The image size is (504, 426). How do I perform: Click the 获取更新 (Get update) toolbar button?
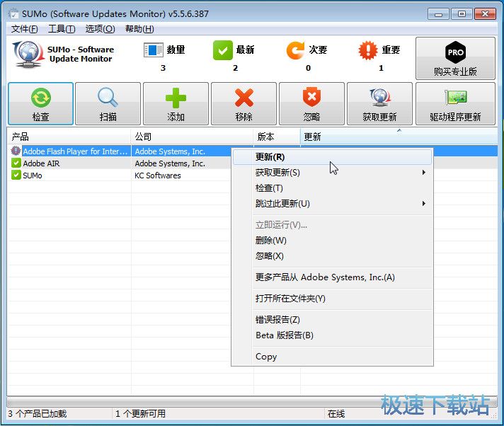click(x=379, y=103)
